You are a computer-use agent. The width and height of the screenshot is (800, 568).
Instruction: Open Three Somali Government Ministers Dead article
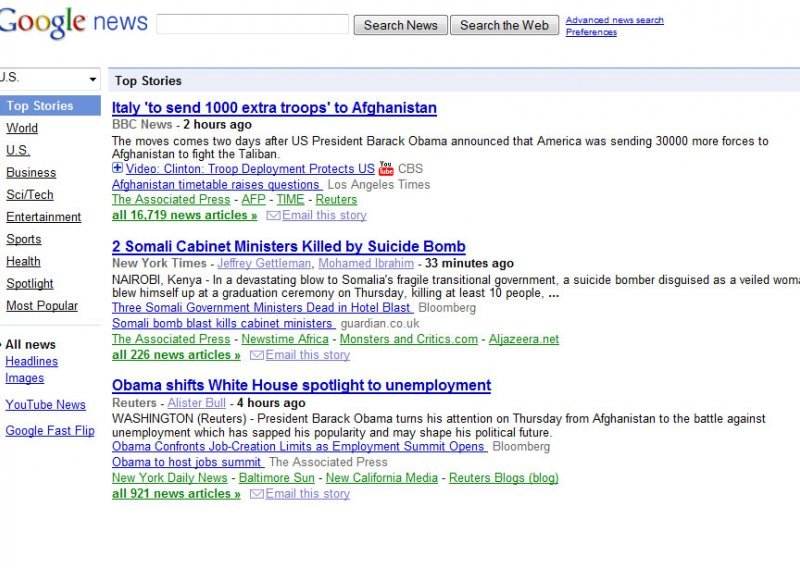coord(262,308)
